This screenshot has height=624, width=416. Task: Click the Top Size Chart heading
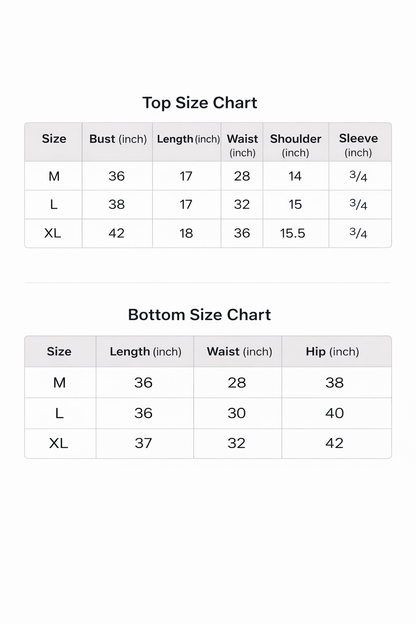(x=200, y=103)
